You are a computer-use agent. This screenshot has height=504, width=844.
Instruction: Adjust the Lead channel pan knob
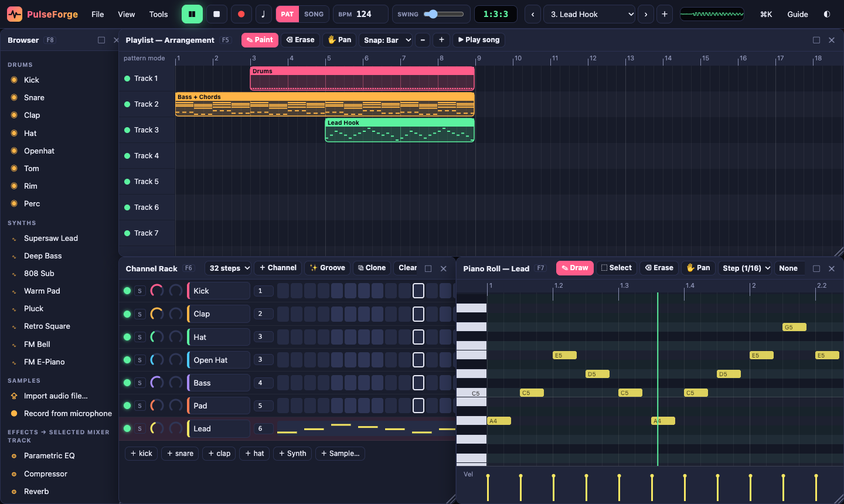point(175,428)
